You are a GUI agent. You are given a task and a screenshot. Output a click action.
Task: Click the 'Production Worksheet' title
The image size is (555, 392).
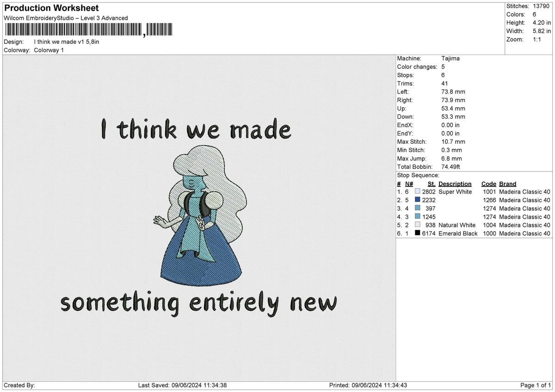51,8
